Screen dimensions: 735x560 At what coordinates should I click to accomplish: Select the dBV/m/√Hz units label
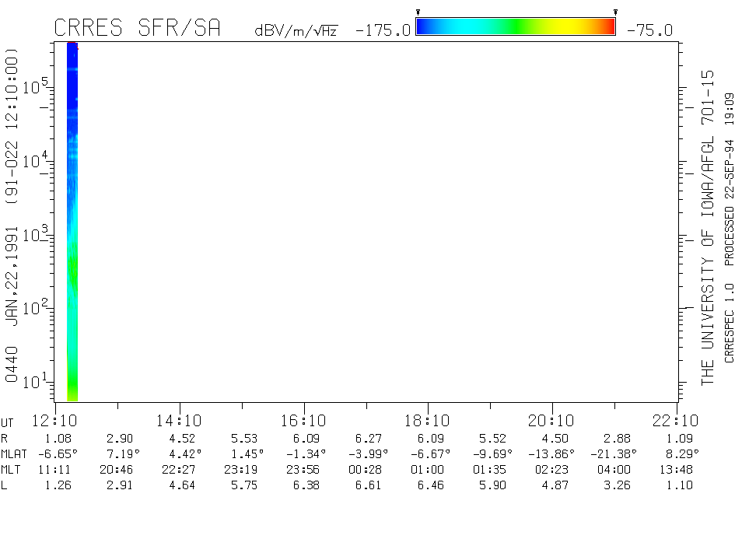[296, 31]
